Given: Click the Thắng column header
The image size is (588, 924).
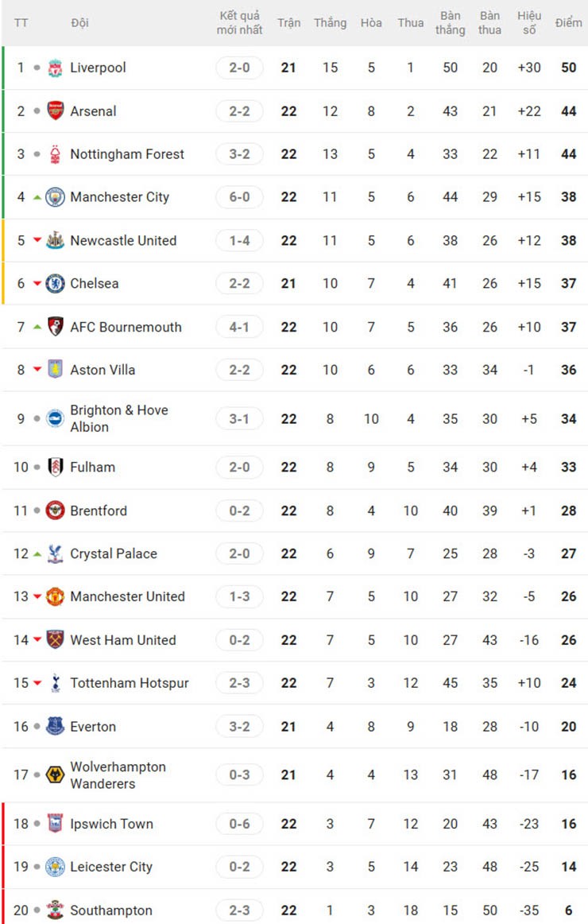Looking at the screenshot, I should (330, 23).
